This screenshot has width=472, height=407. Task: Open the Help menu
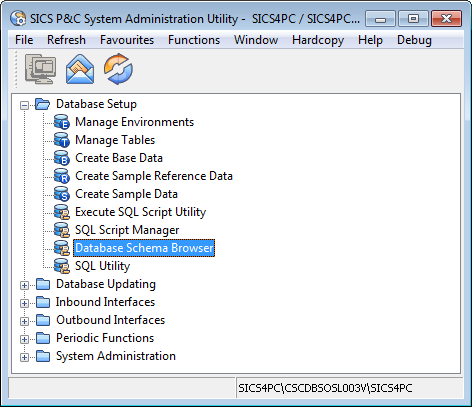point(370,40)
